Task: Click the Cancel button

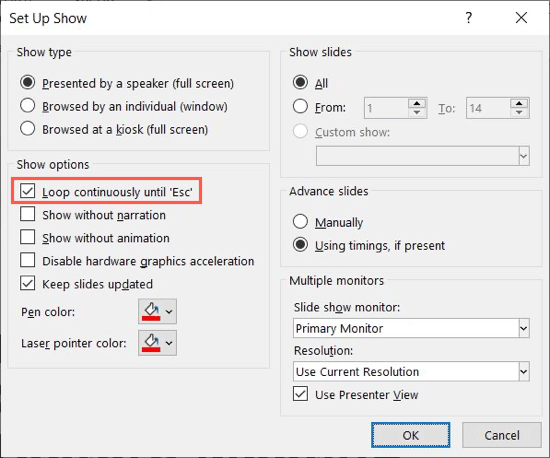Action: [502, 435]
